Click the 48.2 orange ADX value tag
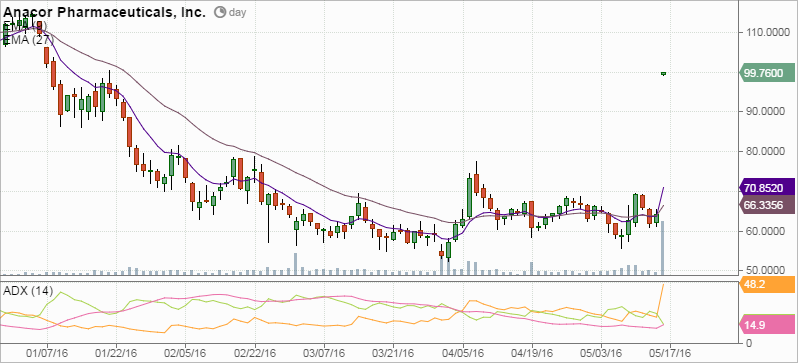Image resolution: width=798 pixels, height=363 pixels. pyautogui.click(x=766, y=284)
